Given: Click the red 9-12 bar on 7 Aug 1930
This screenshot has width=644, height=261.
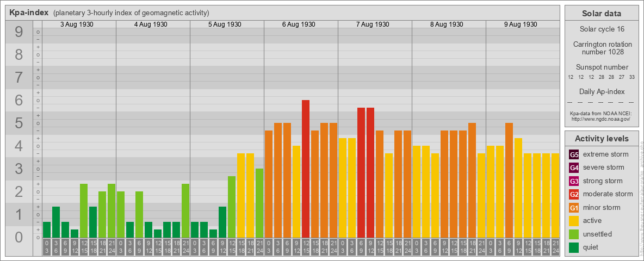Looking at the screenshot, I should [x=370, y=172].
